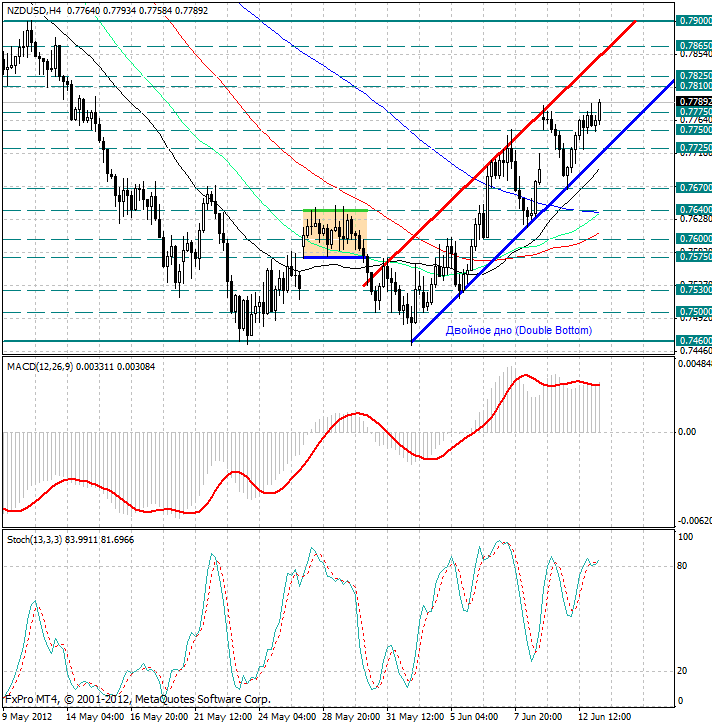Click the '5 Jun 04:00' time axis label
The height and width of the screenshot is (724, 712).
click(x=475, y=717)
